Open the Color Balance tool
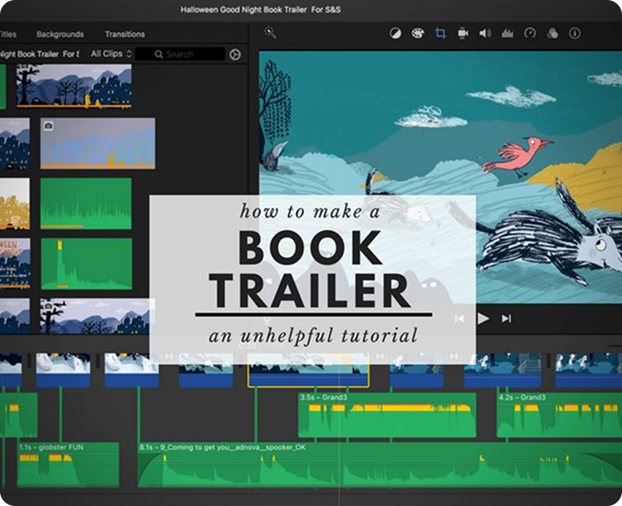The image size is (622, 506). click(x=395, y=33)
